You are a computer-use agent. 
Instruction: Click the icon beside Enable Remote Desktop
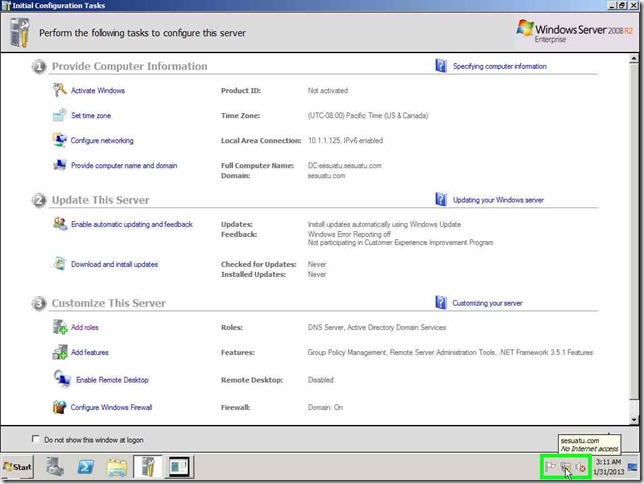62,379
